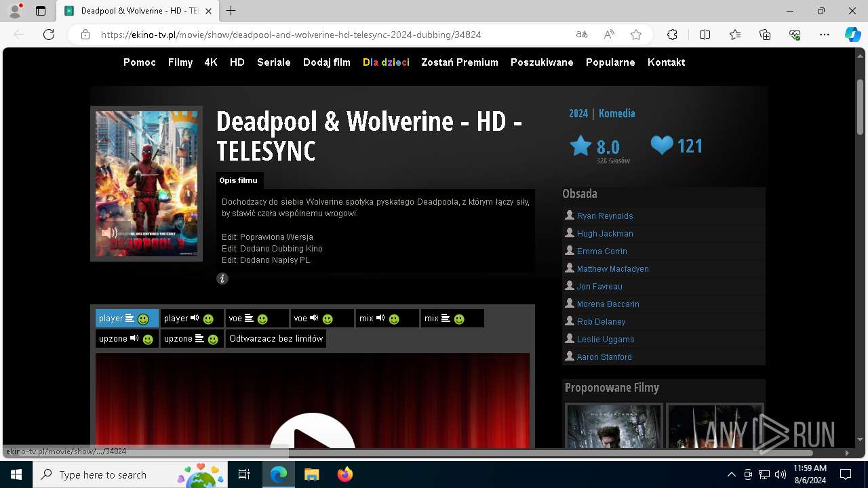868x488 pixels.
Task: Open the 4K menu item
Action: tap(211, 62)
